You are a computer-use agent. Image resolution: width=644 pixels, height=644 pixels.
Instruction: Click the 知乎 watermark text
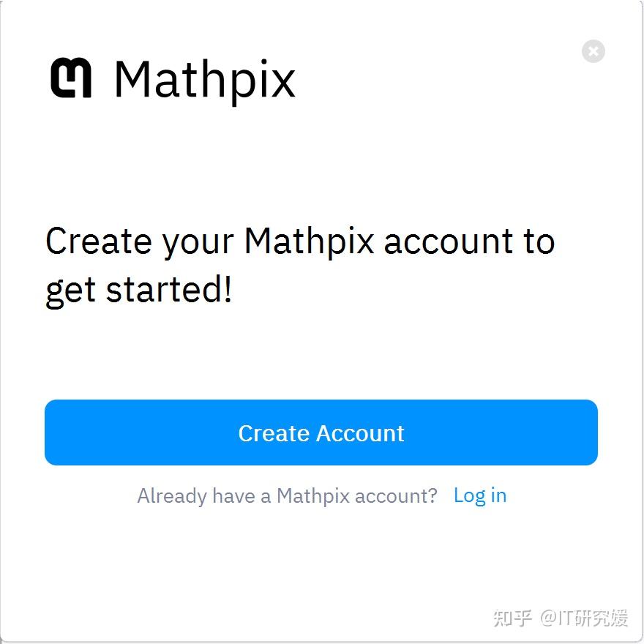pyautogui.click(x=512, y=618)
